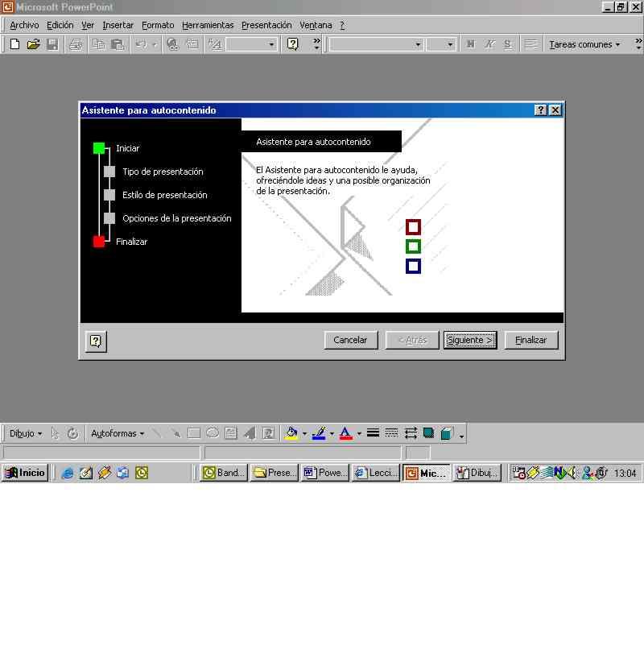Click the New presentation icon
Screen dimensions: 644x658
click(14, 44)
